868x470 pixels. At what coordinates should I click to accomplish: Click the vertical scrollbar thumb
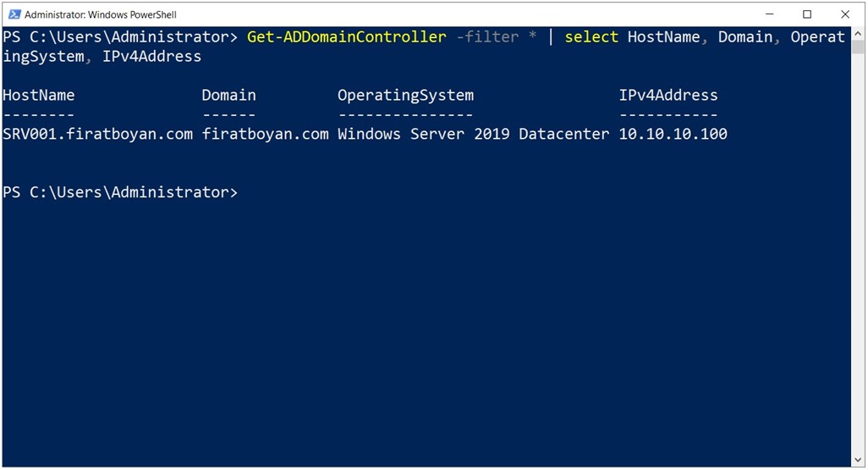(858, 47)
